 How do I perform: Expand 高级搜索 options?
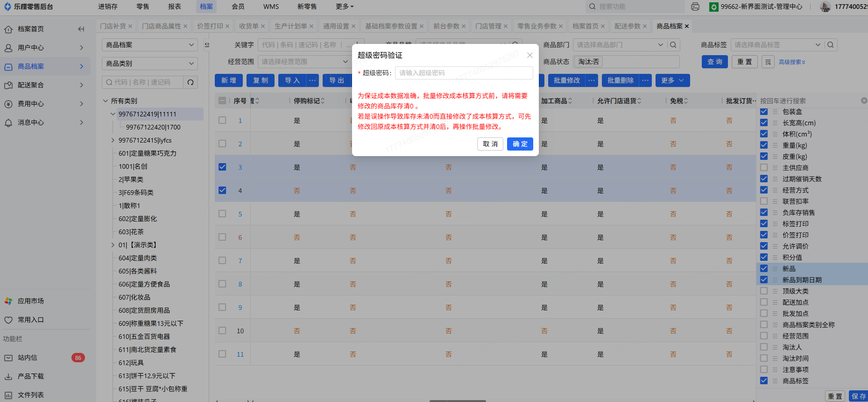(x=792, y=62)
